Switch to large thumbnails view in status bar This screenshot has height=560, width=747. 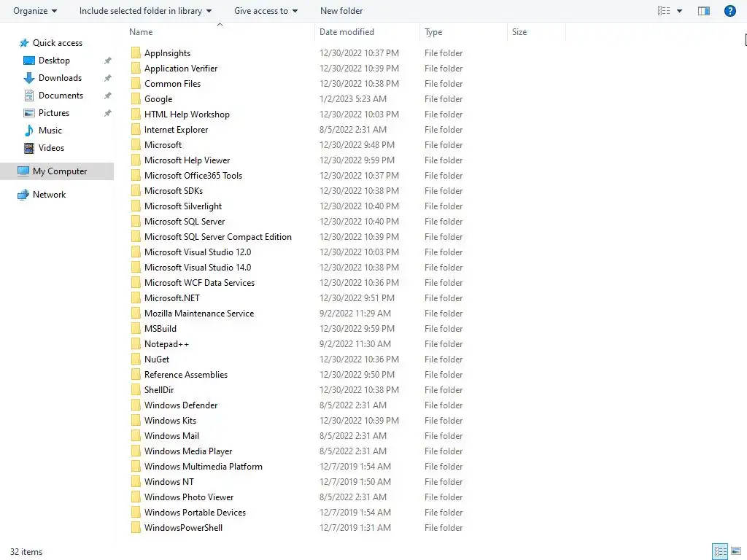[x=736, y=551]
